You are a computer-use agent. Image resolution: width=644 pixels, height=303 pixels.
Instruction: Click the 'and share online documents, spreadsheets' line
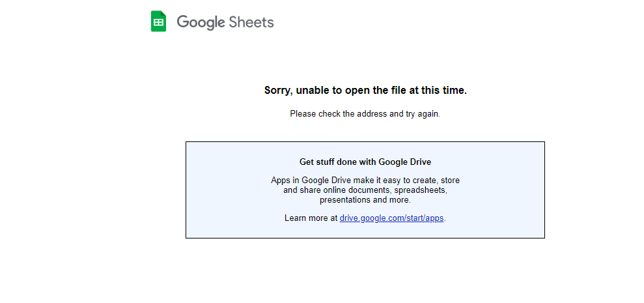[x=365, y=190]
